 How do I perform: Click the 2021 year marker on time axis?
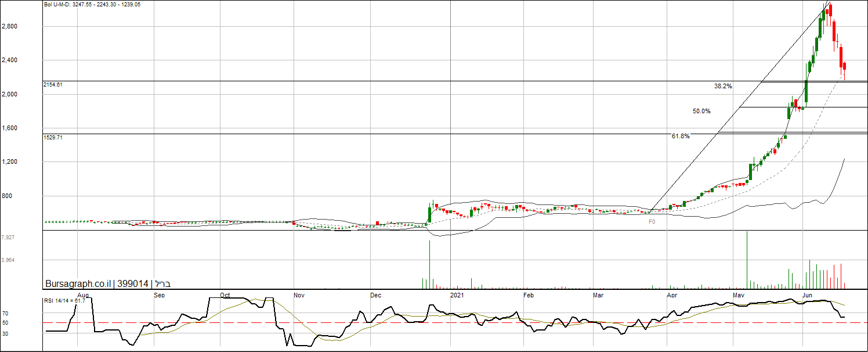457,295
